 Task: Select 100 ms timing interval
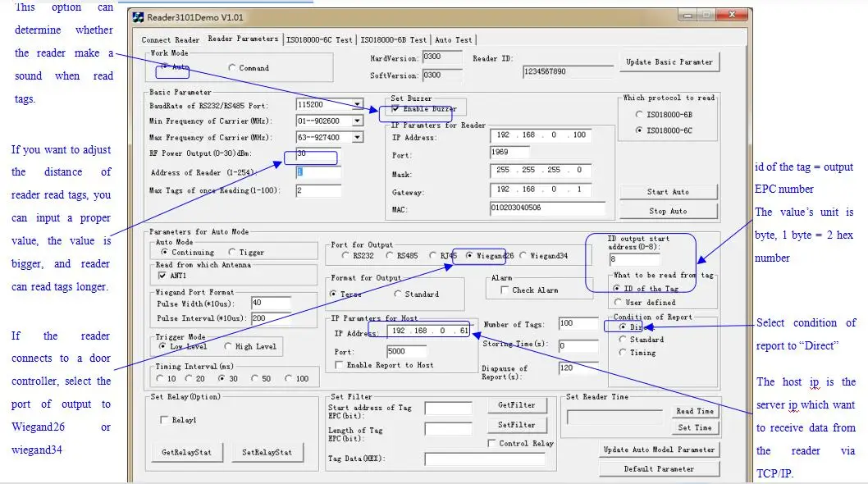click(289, 378)
